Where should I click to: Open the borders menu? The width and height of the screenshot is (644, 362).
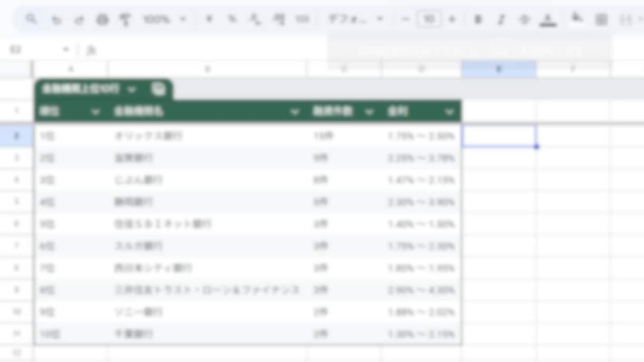pyautogui.click(x=601, y=20)
